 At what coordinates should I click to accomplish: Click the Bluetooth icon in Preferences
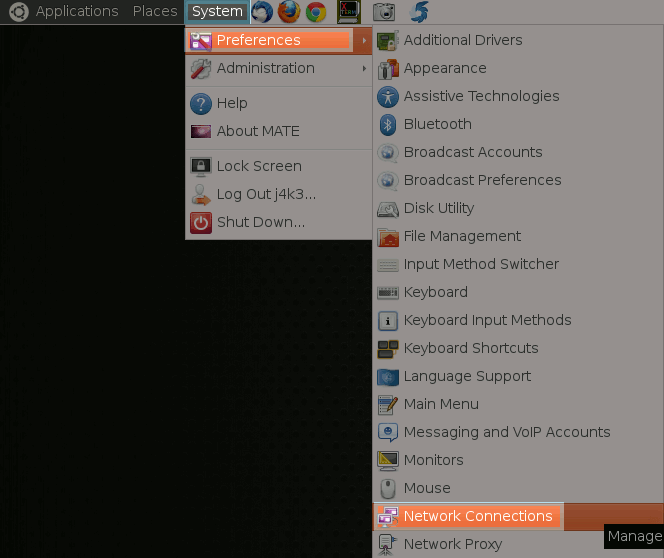point(388,124)
